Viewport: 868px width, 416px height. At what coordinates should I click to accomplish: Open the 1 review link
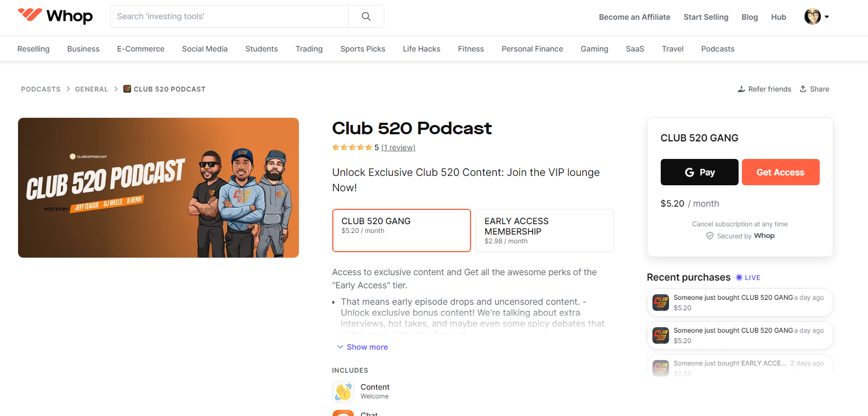click(398, 147)
